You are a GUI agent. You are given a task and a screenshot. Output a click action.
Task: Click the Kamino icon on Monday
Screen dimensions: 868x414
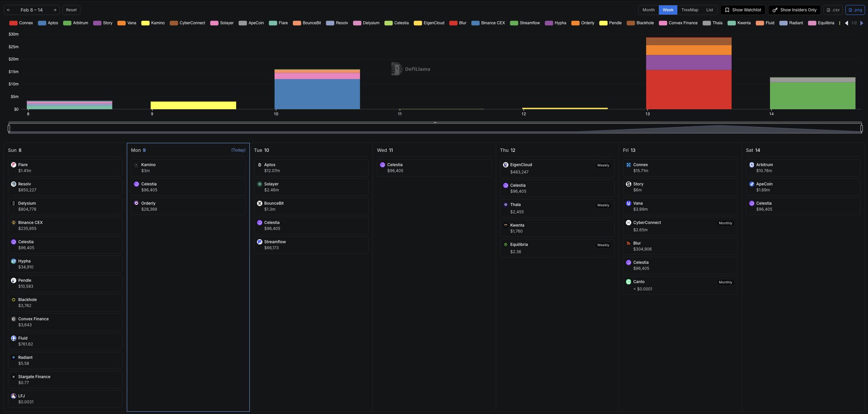pyautogui.click(x=136, y=165)
